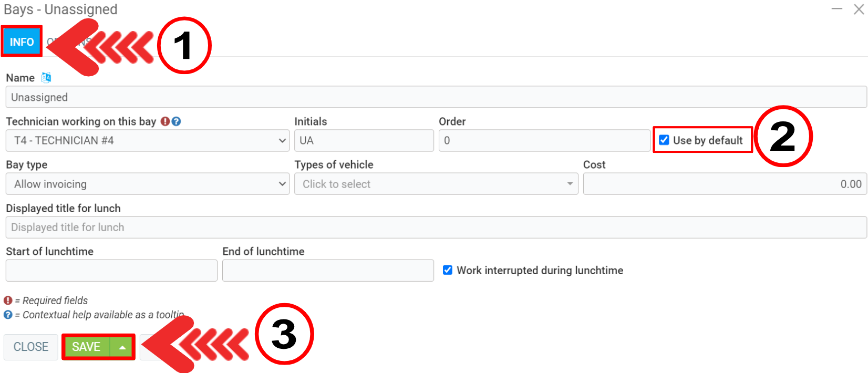This screenshot has width=868, height=373.
Task: Click the translate icon next to Name
Action: tap(46, 78)
